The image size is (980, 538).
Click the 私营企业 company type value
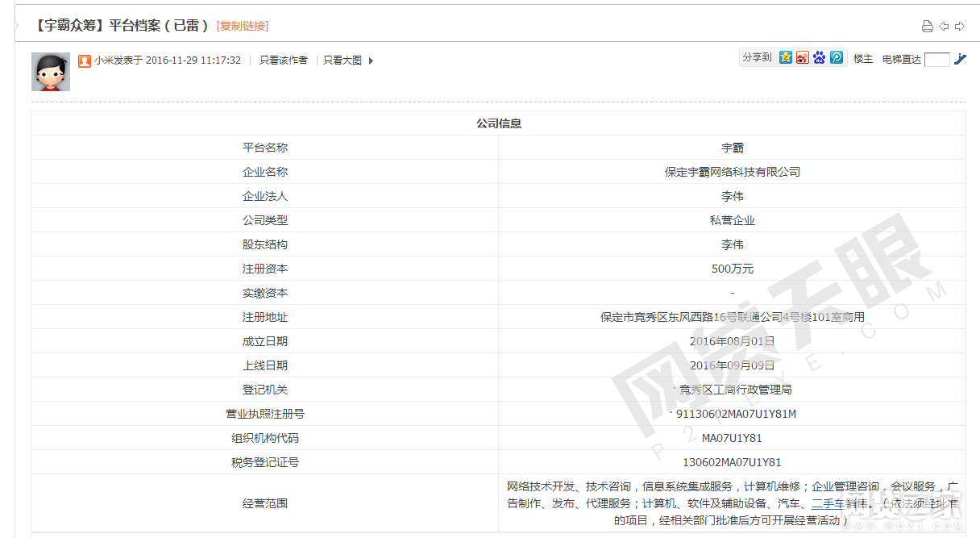point(733,220)
